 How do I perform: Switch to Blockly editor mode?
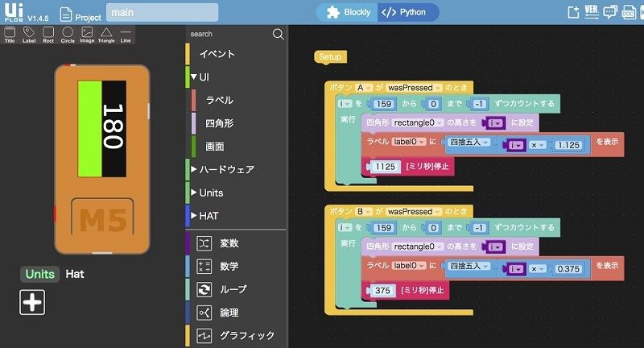347,12
